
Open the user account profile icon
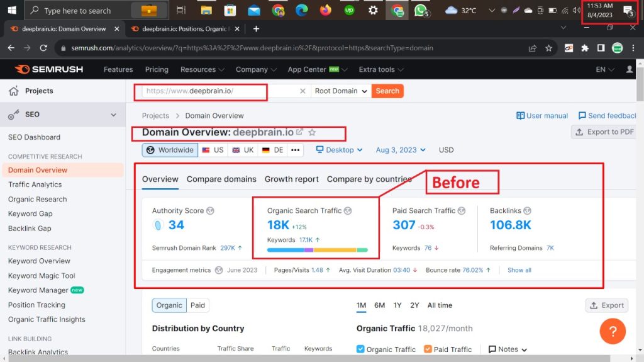pos(630,69)
